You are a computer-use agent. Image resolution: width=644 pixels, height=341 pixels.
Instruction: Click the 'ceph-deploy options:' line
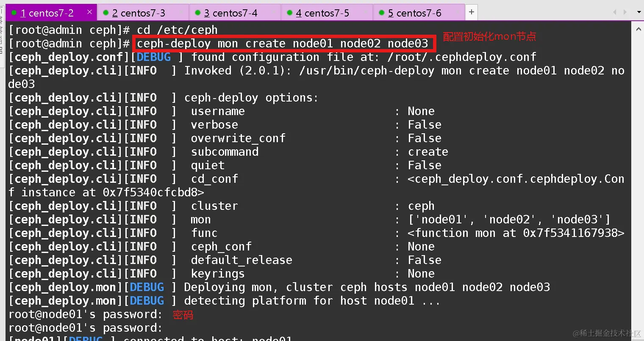click(251, 98)
